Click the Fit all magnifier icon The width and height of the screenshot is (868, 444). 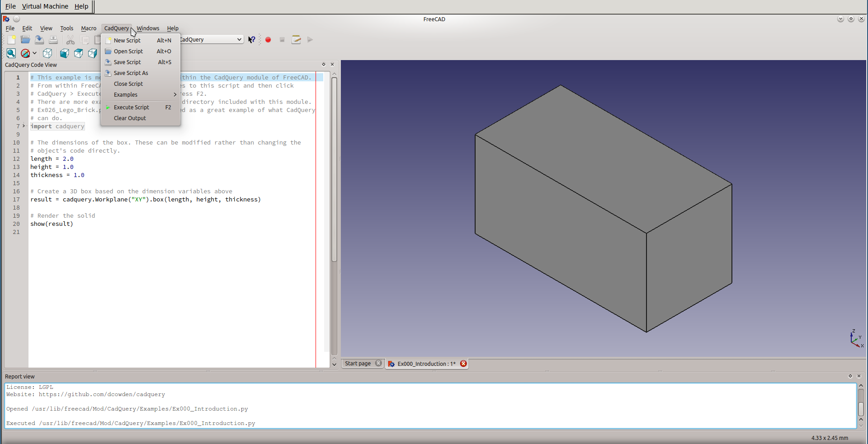[11, 53]
